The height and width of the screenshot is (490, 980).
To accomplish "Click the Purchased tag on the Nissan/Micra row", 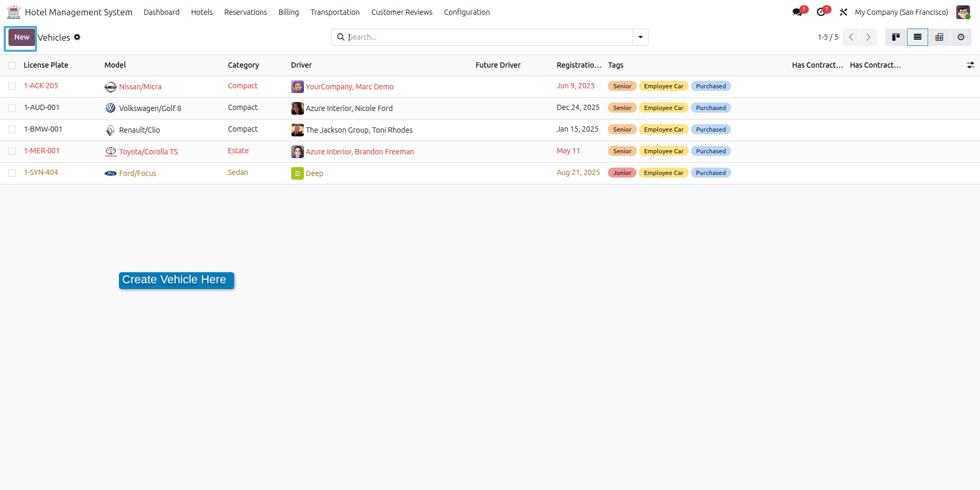I will point(711,86).
